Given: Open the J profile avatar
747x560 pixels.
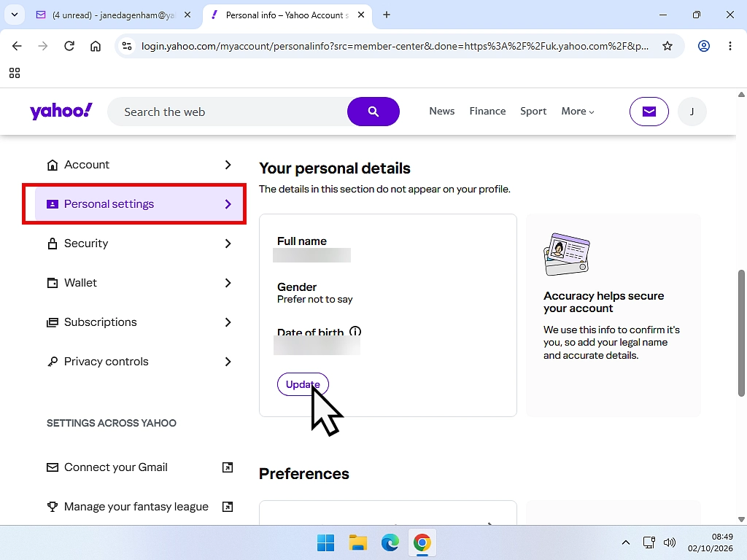Looking at the screenshot, I should (x=692, y=112).
